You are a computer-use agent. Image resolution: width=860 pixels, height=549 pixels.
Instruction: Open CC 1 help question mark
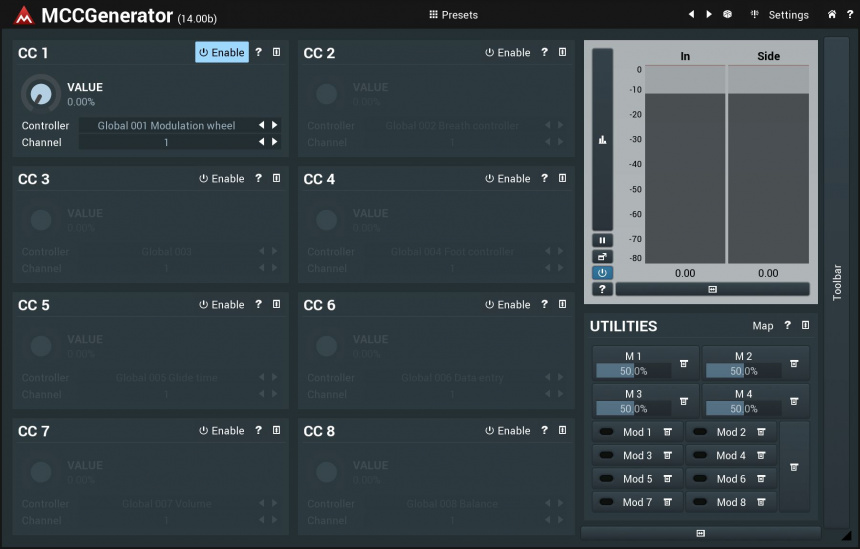[258, 52]
